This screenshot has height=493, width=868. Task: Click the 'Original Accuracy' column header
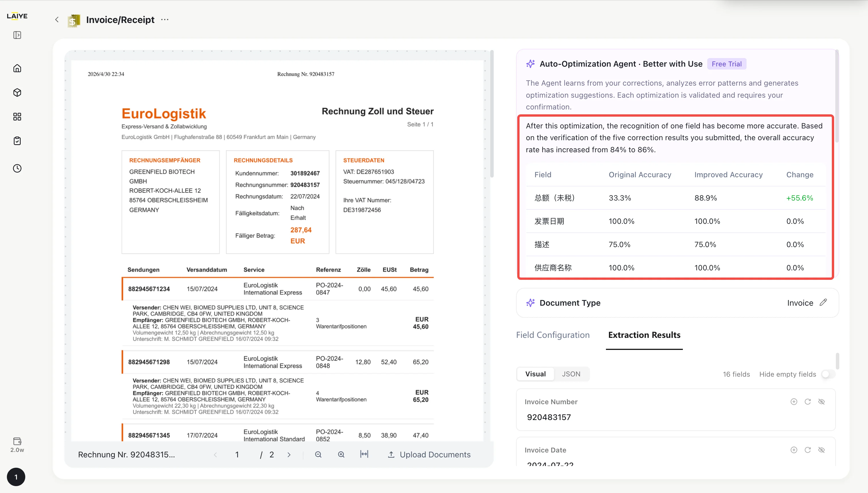(x=640, y=175)
